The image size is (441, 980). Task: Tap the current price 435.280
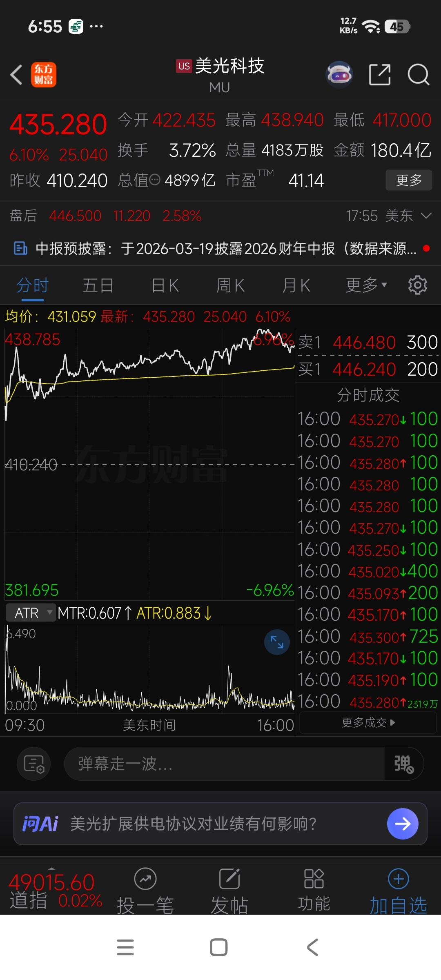click(58, 125)
